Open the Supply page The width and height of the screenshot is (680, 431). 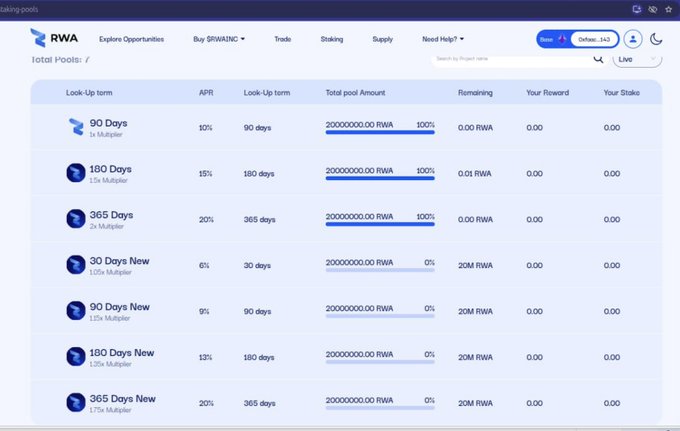pyautogui.click(x=382, y=39)
